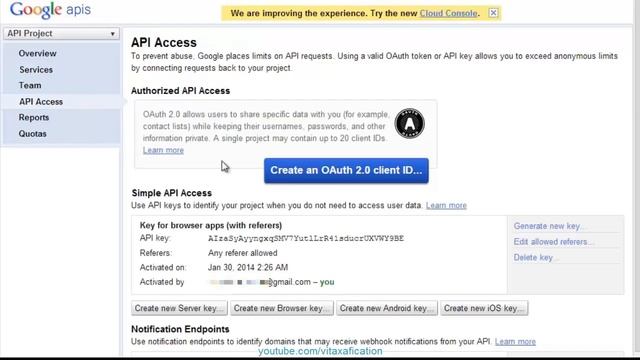
Task: Open the Cloud Console link
Action: [x=449, y=13]
